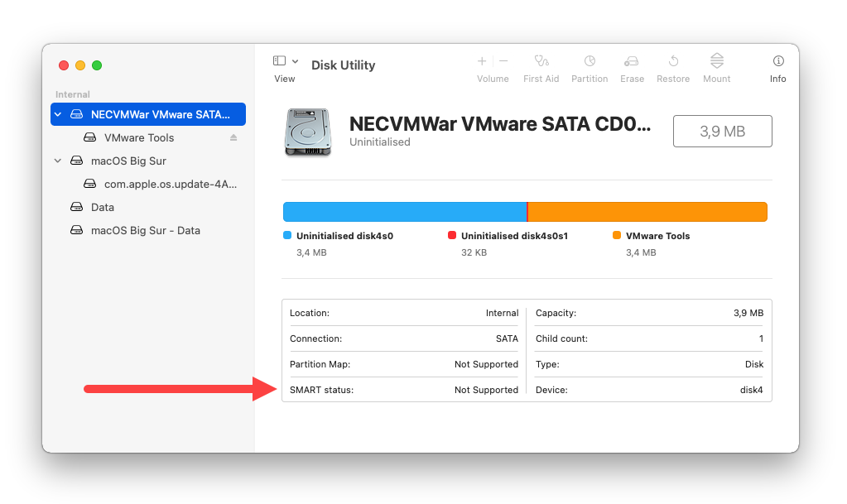Click the large hard disk image
847x504 pixels.
(x=307, y=132)
